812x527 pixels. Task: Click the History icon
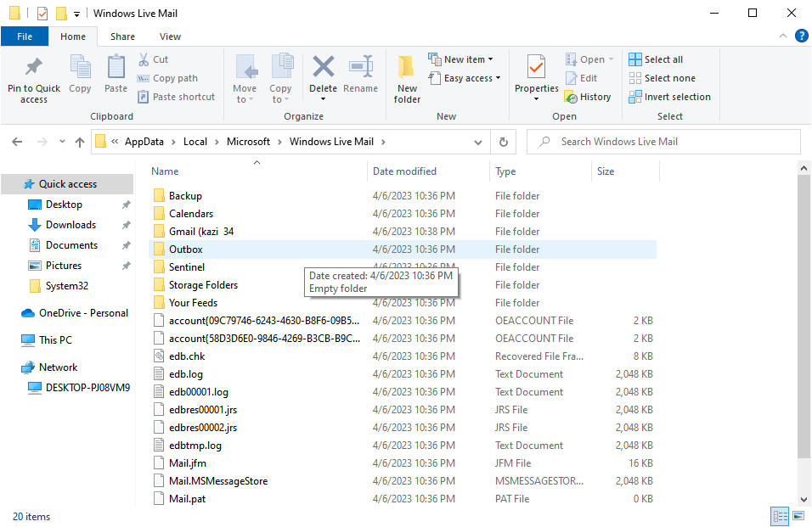pyautogui.click(x=571, y=97)
